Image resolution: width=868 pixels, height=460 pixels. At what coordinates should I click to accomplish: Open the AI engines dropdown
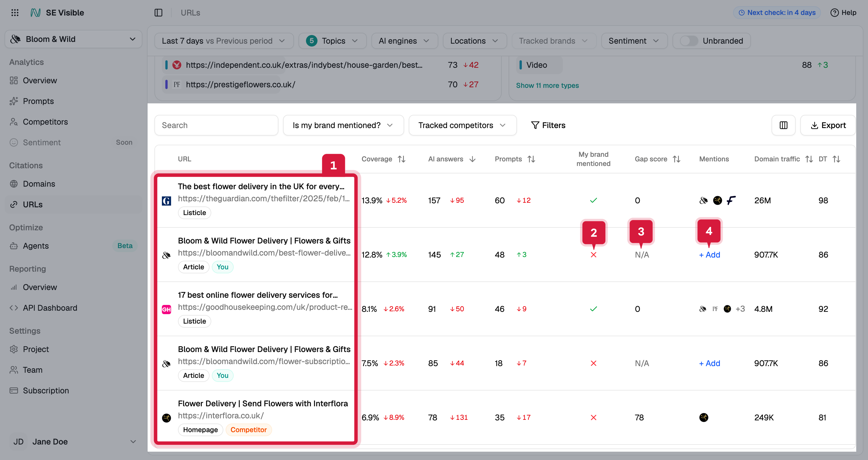(x=404, y=41)
